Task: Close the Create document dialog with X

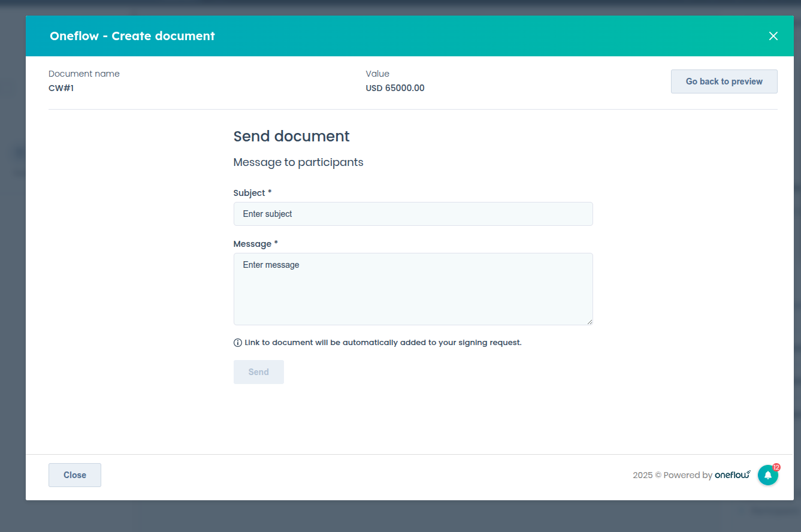Action: pos(773,36)
